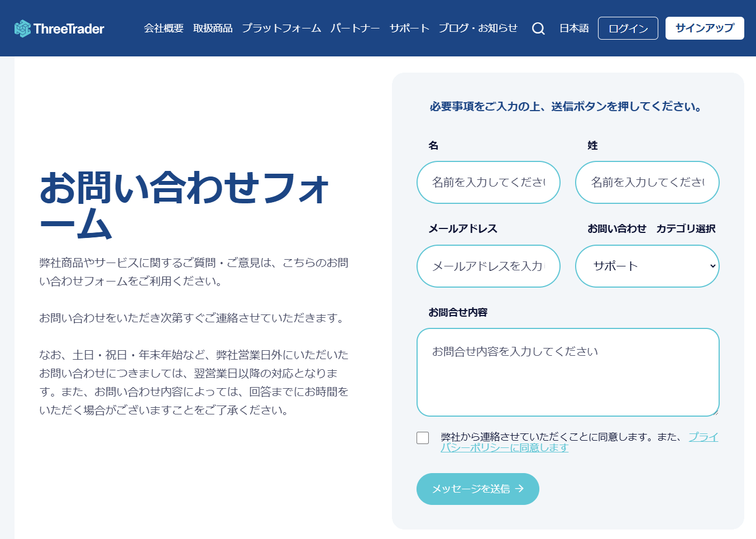The image size is (756, 539).
Task: Click the サインアップ button
Action: [705, 28]
